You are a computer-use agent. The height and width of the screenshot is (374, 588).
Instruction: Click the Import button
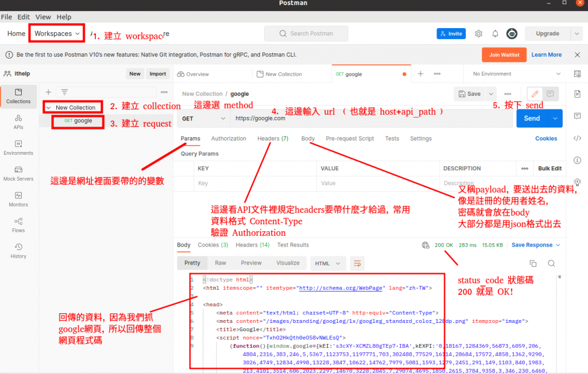click(x=157, y=74)
